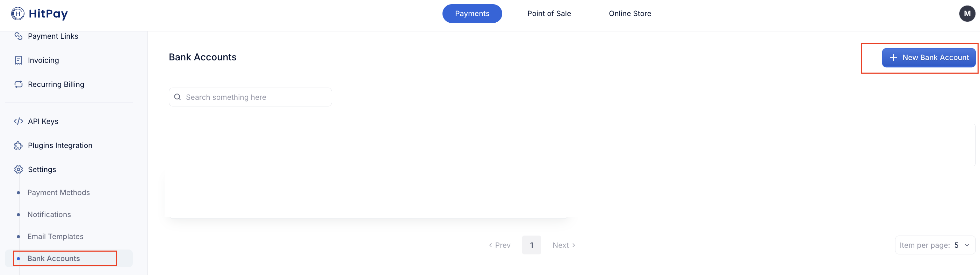Focus the Search something here field

tap(250, 97)
